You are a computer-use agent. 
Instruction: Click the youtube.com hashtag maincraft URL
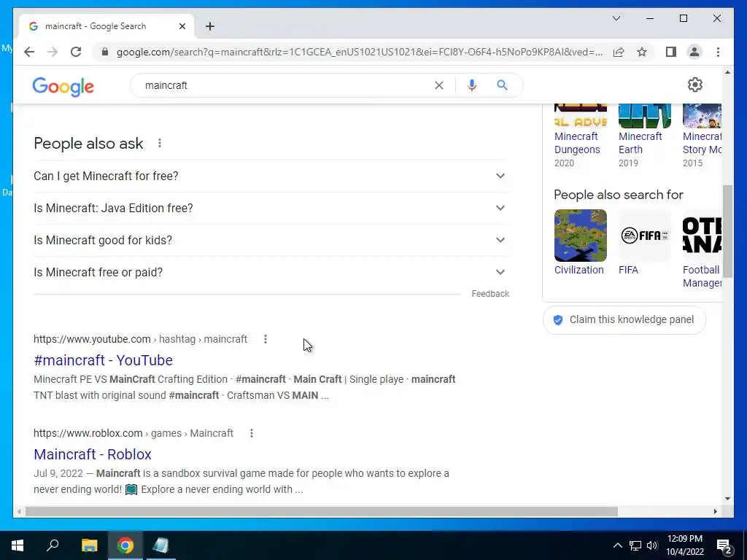[x=141, y=339]
